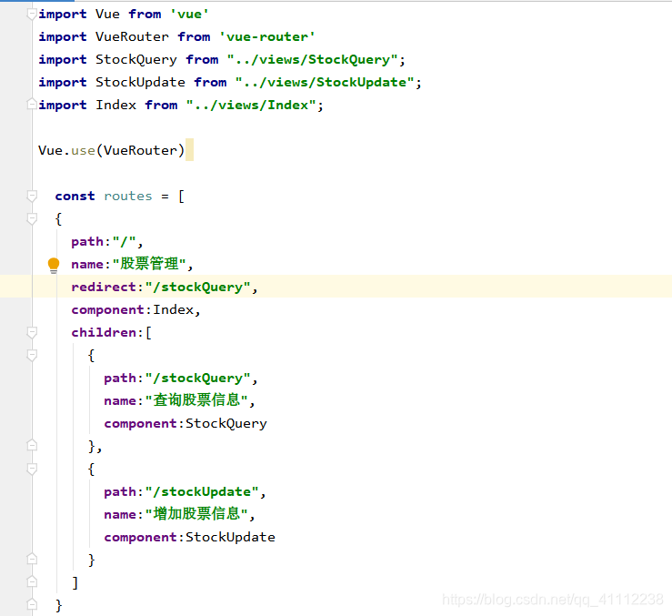672x616 pixels.
Task: Click the yellow lightbulb intention icon
Action: point(54,265)
